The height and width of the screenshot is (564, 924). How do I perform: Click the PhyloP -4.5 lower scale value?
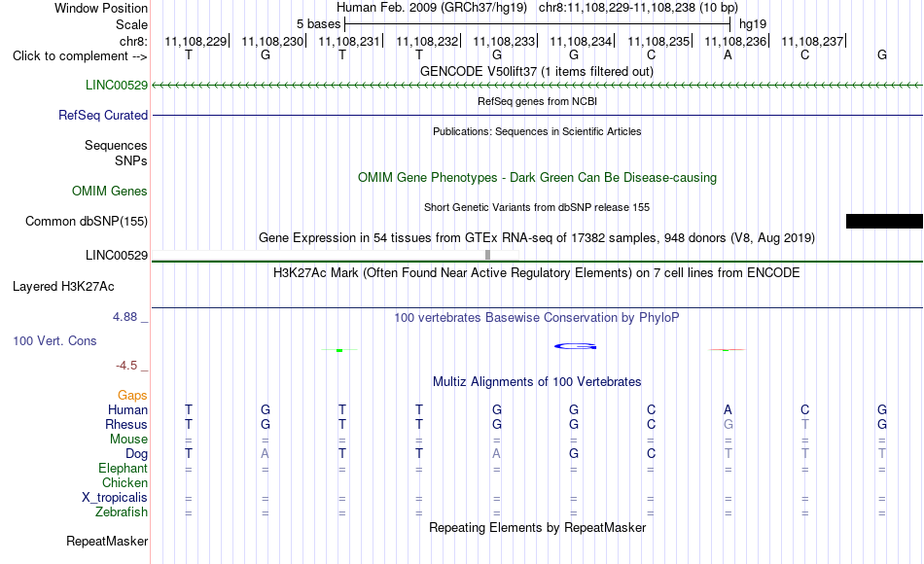tap(126, 366)
